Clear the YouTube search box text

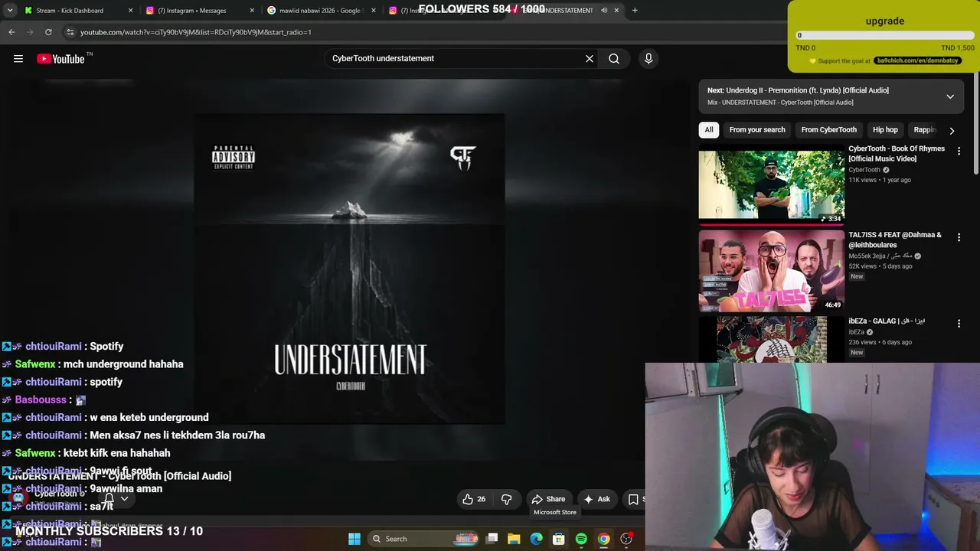click(x=590, y=59)
